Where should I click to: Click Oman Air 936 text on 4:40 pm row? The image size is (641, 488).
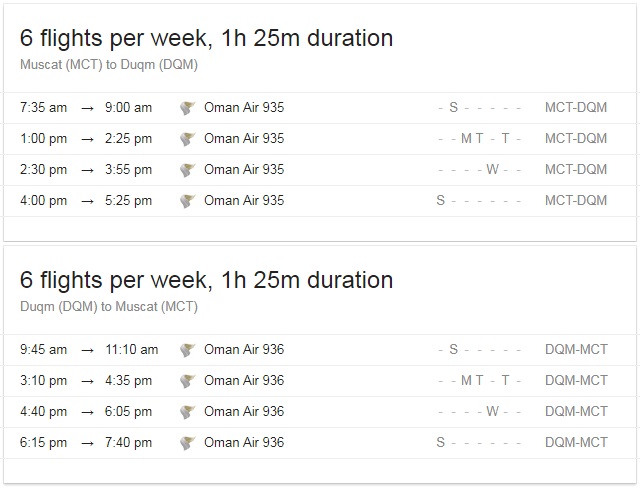(x=244, y=412)
